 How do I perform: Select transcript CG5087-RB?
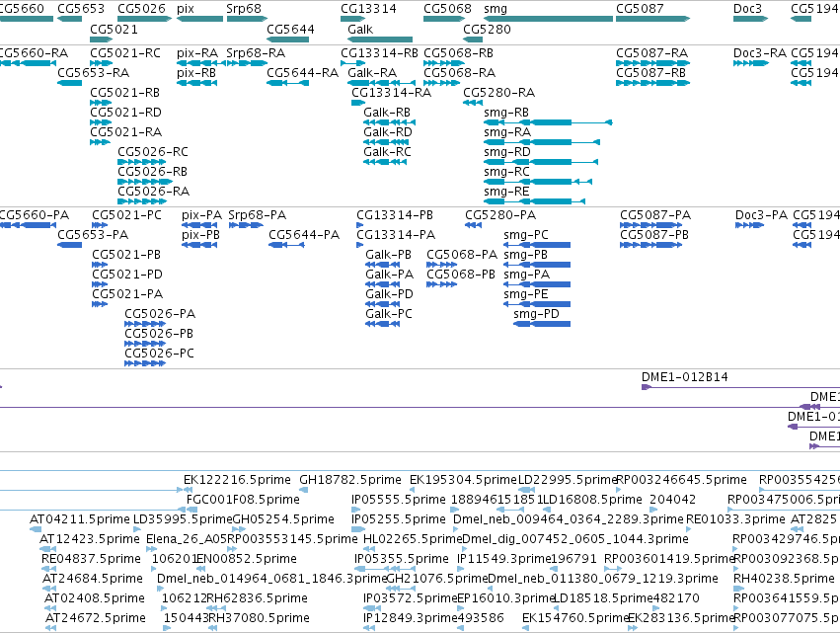coord(653,83)
